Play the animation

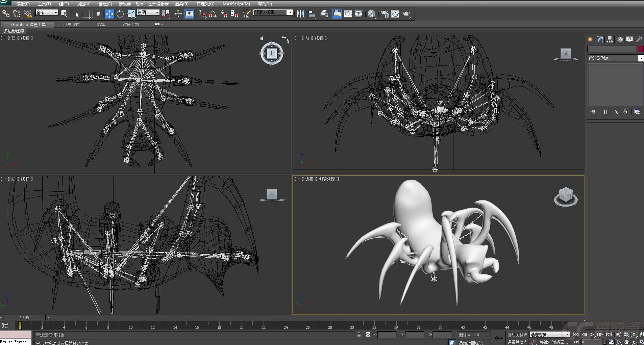tap(592, 335)
